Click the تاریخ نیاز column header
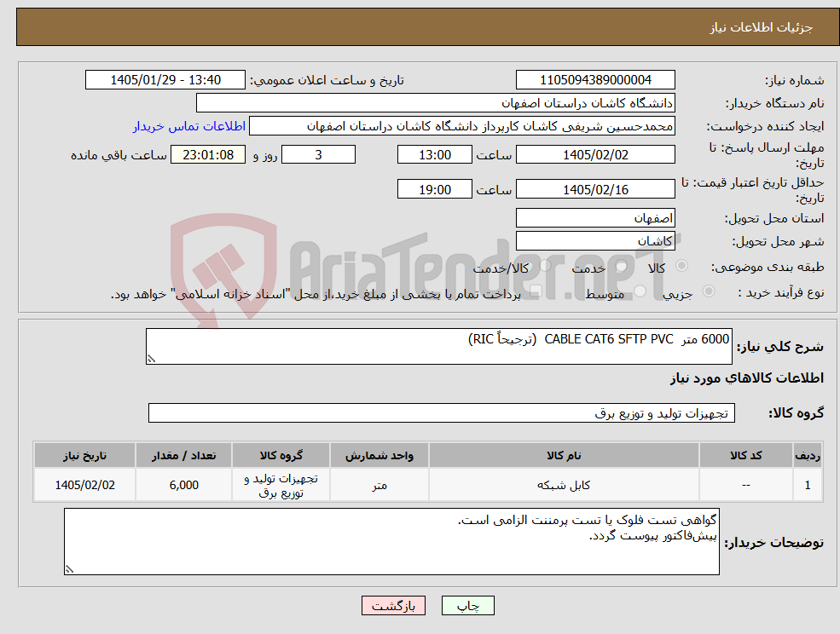This screenshot has height=634, width=840. [x=84, y=455]
